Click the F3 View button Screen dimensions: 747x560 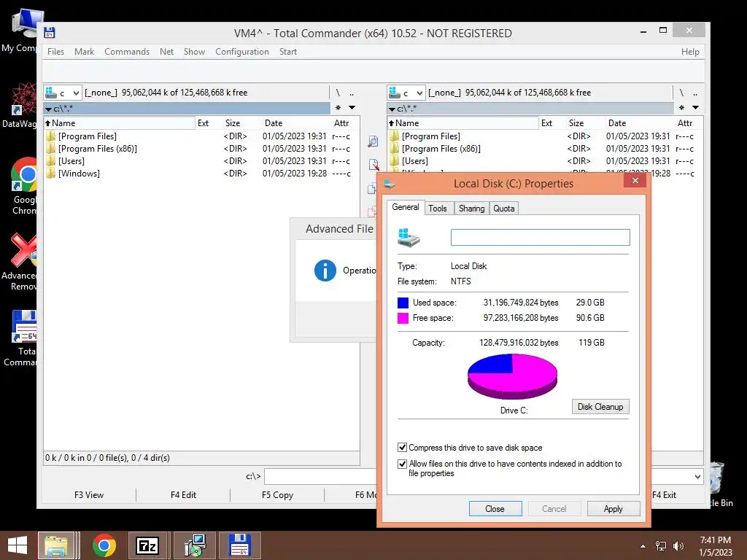(x=88, y=495)
